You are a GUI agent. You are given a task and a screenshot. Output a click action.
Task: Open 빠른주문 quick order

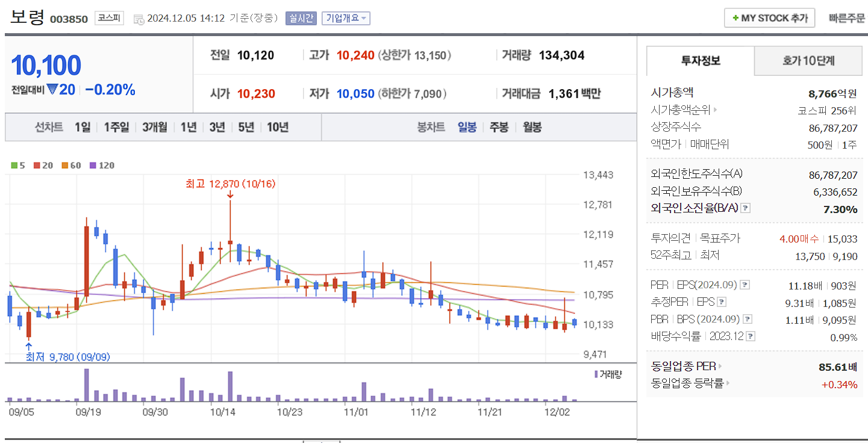(x=846, y=17)
